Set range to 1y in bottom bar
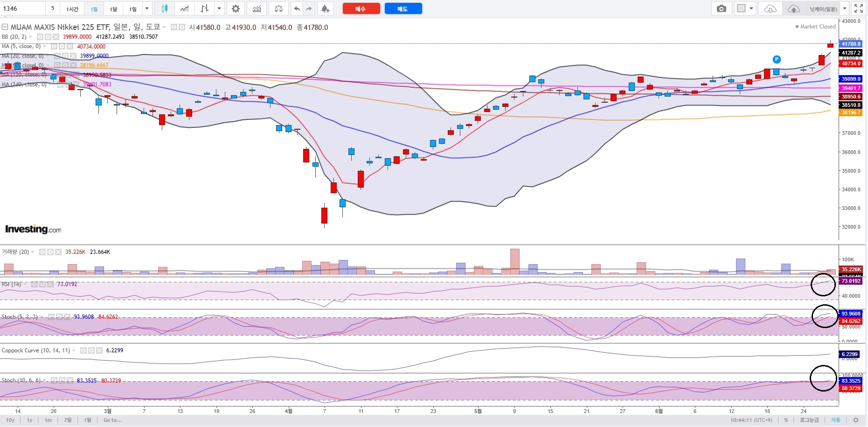Image resolution: width=868 pixels, height=427 pixels. click(29, 420)
